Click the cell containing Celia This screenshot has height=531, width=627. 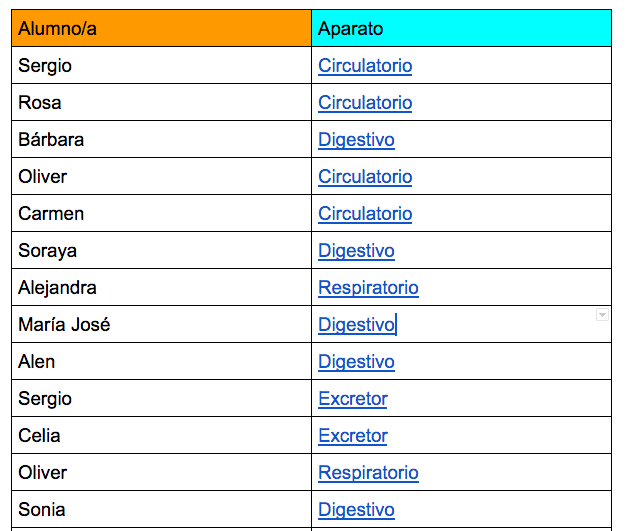[x=161, y=436]
